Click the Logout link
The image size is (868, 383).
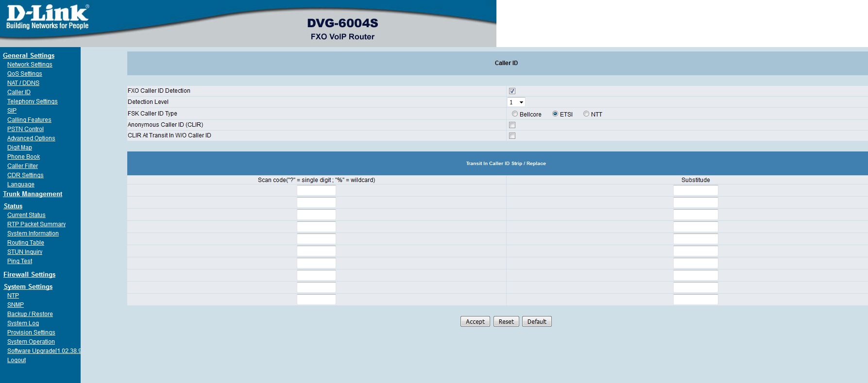tap(17, 360)
